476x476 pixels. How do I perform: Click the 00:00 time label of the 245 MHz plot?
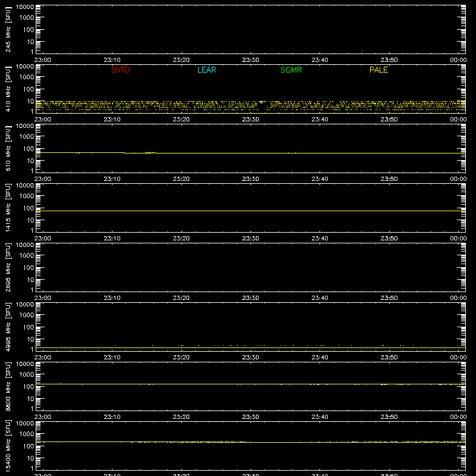(458, 60)
